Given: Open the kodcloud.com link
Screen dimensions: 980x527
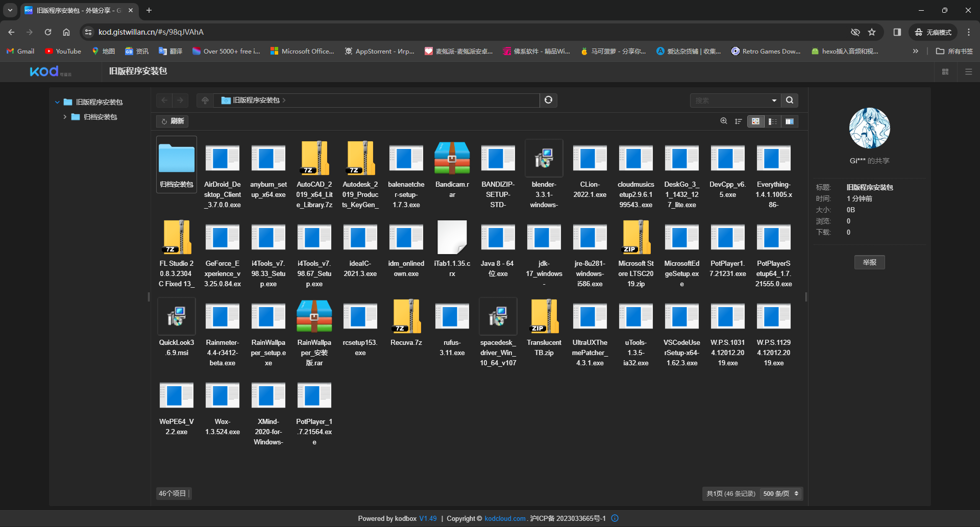Looking at the screenshot, I should 505,518.
